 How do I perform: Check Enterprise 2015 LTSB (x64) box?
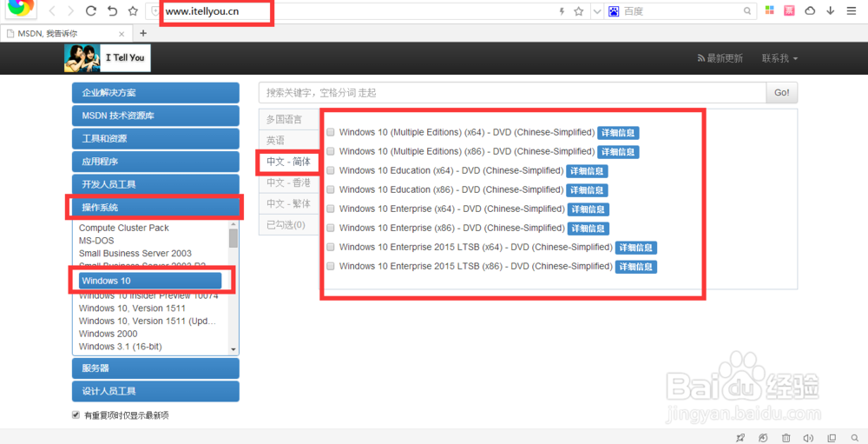(331, 248)
